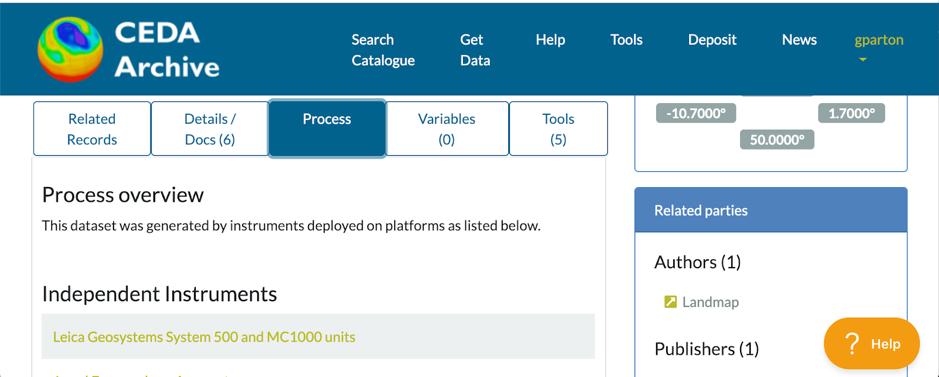The image size is (939, 377).
Task: Open the gparton account menu
Action: coord(879,40)
